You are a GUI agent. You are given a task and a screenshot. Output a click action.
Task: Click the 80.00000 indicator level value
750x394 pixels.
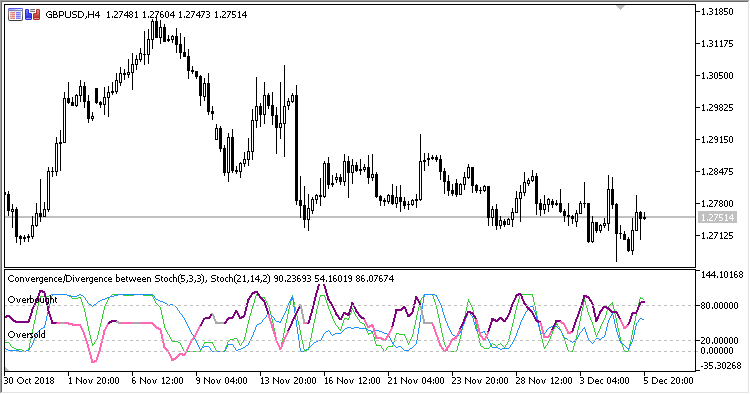click(x=719, y=306)
